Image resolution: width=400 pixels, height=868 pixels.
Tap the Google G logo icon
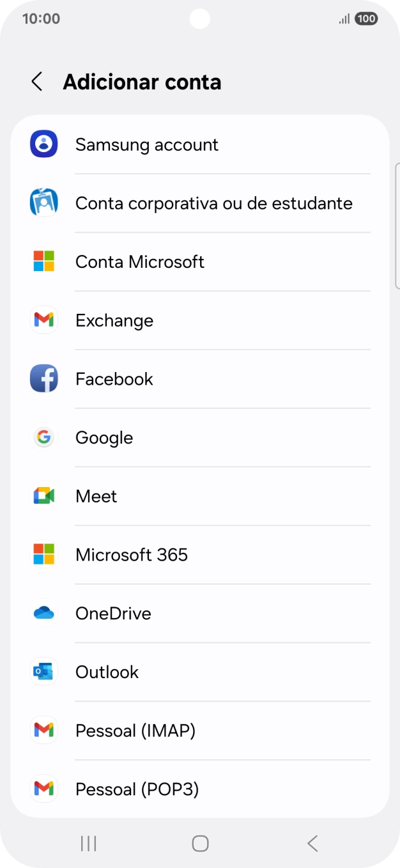(x=44, y=438)
